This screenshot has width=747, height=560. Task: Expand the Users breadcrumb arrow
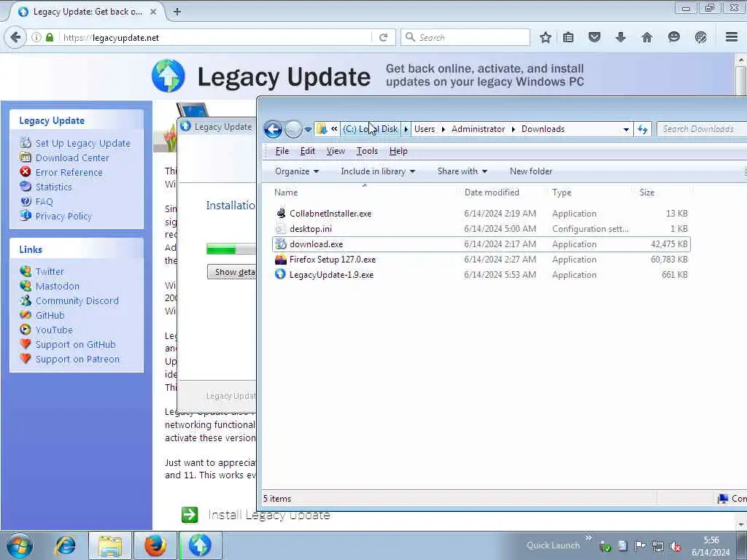[x=443, y=129]
